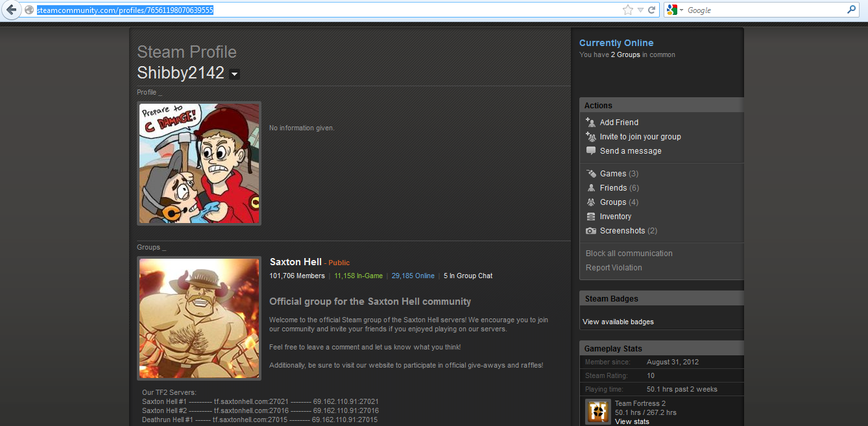This screenshot has width=868, height=426.
Task: Click the Steam Badges panel header
Action: pyautogui.click(x=662, y=298)
